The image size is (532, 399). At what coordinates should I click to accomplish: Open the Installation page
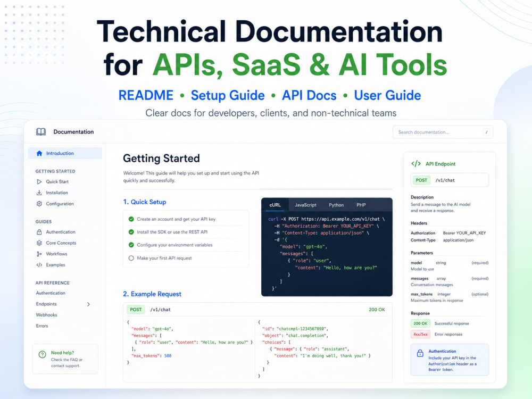pyautogui.click(x=57, y=193)
